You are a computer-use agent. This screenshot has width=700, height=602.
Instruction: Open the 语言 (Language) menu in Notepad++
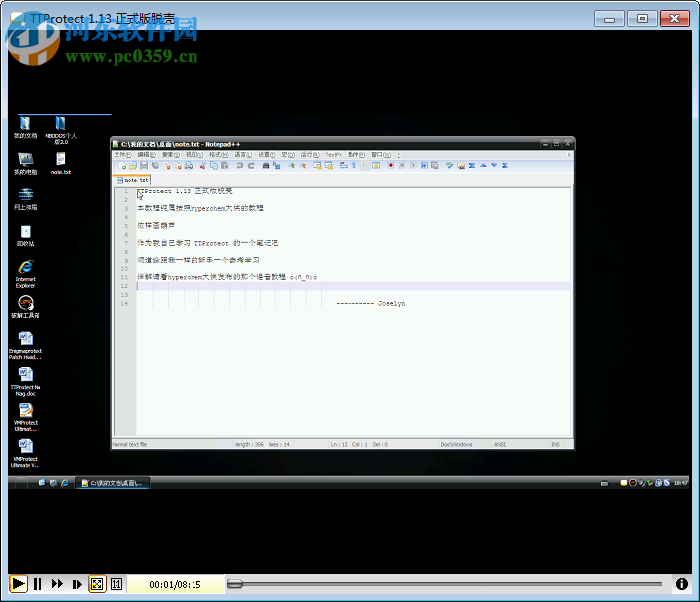(243, 154)
